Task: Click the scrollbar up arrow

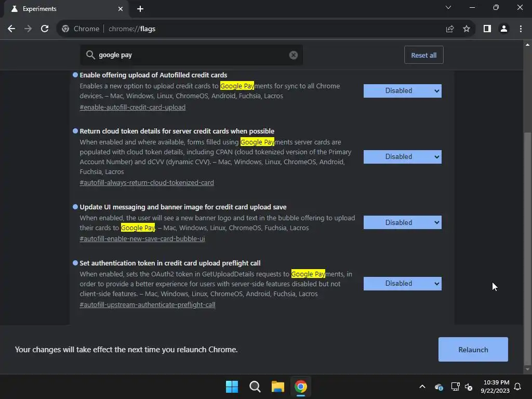Action: click(527, 45)
